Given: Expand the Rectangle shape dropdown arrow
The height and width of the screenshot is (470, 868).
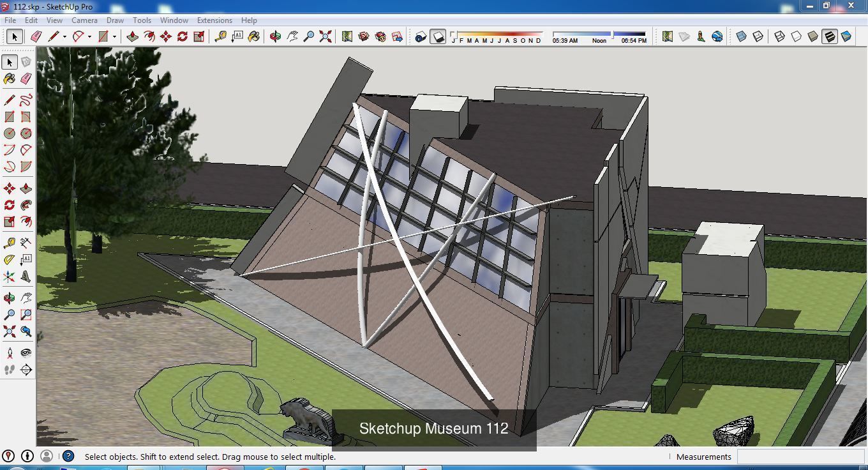Looking at the screenshot, I should (x=114, y=36).
